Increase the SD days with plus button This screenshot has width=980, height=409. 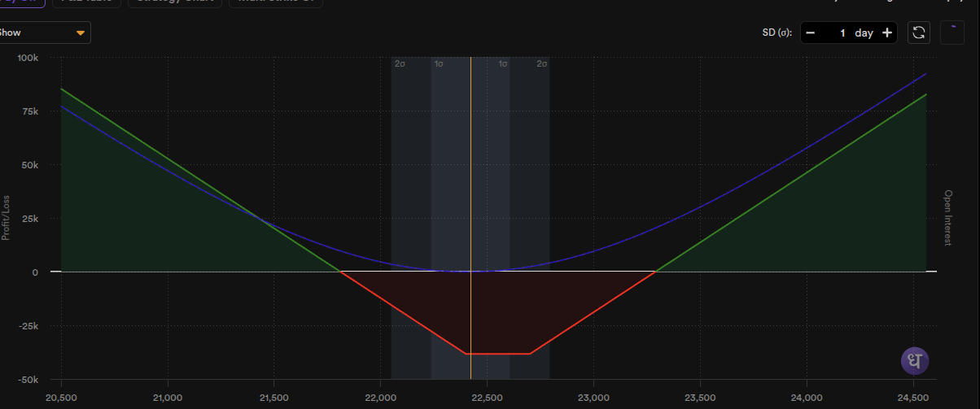(x=887, y=33)
